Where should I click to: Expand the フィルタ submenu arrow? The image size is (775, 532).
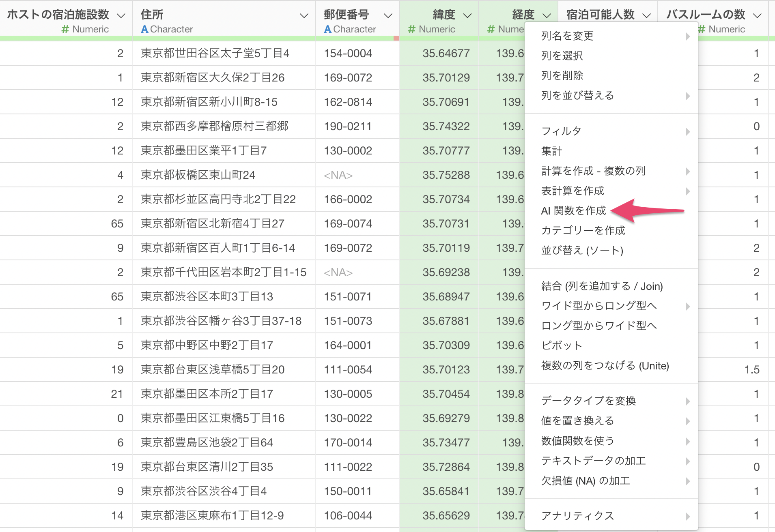pyautogui.click(x=688, y=131)
